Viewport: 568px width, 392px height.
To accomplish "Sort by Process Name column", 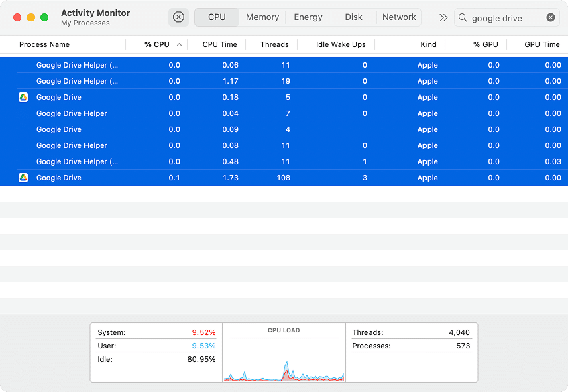I will click(x=44, y=45).
